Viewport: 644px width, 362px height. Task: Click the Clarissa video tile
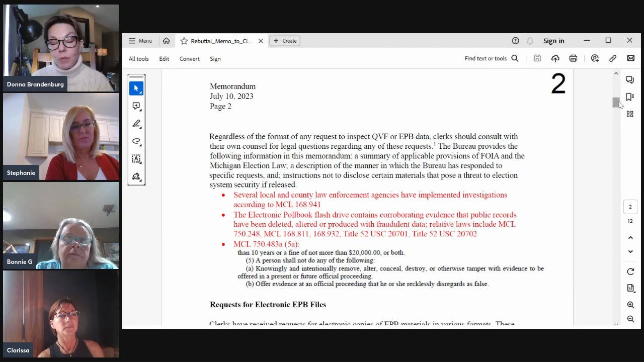click(61, 314)
